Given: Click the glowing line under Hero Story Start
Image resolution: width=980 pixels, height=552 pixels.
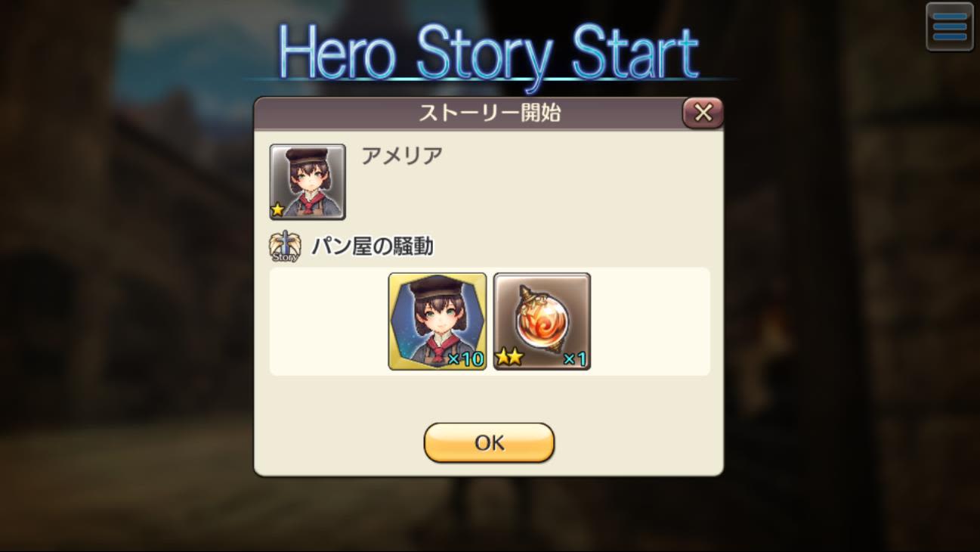Looking at the screenshot, I should coord(488,79).
